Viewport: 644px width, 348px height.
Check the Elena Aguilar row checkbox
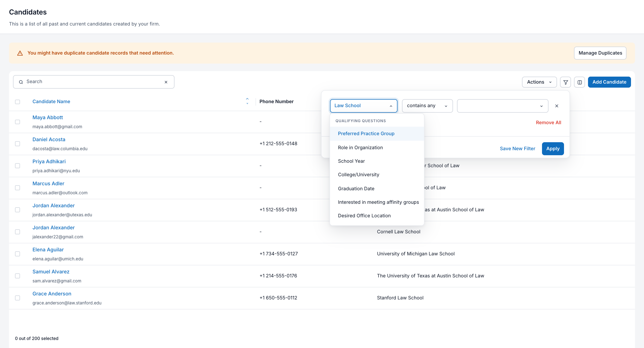(17, 254)
